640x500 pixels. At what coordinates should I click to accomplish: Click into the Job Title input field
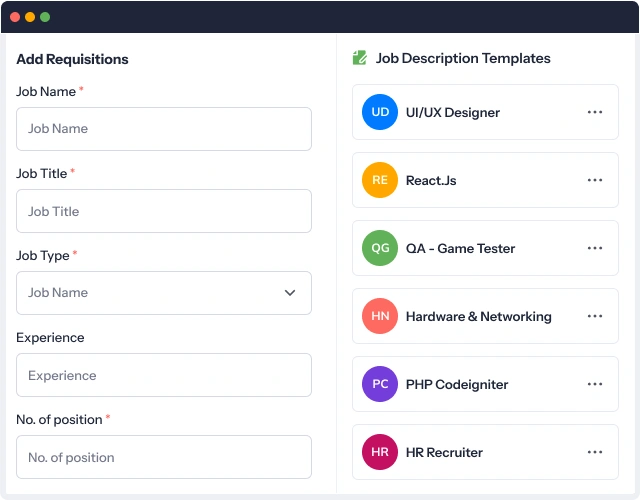pos(164,211)
